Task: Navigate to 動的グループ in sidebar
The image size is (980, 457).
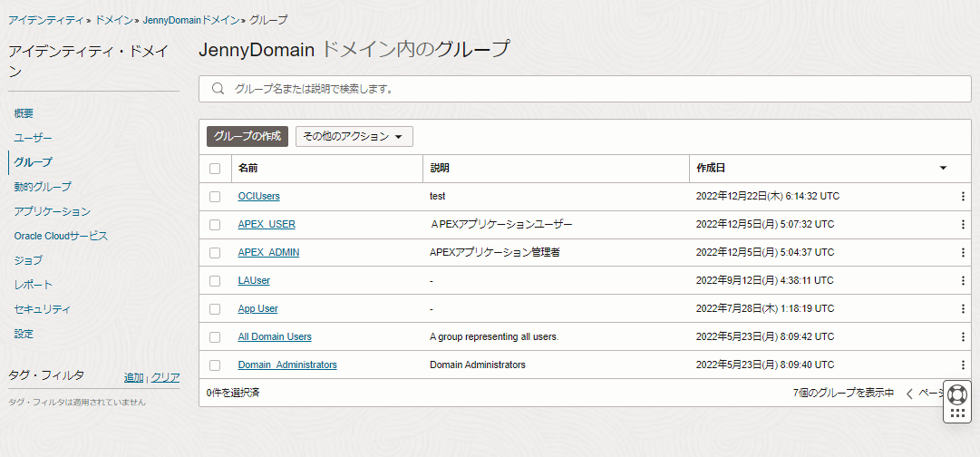Action: pyautogui.click(x=43, y=187)
